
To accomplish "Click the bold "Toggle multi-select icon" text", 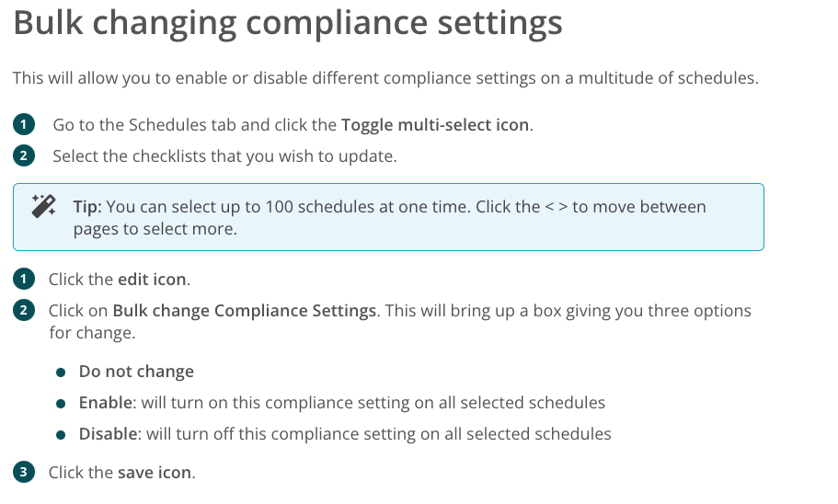I will pyautogui.click(x=435, y=125).
